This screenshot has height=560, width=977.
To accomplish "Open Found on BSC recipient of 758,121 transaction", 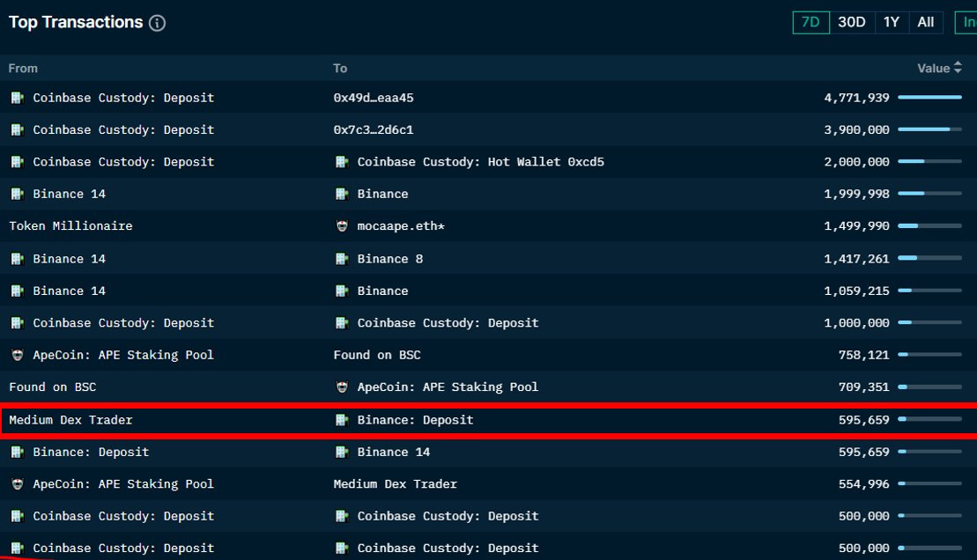I will (x=377, y=355).
